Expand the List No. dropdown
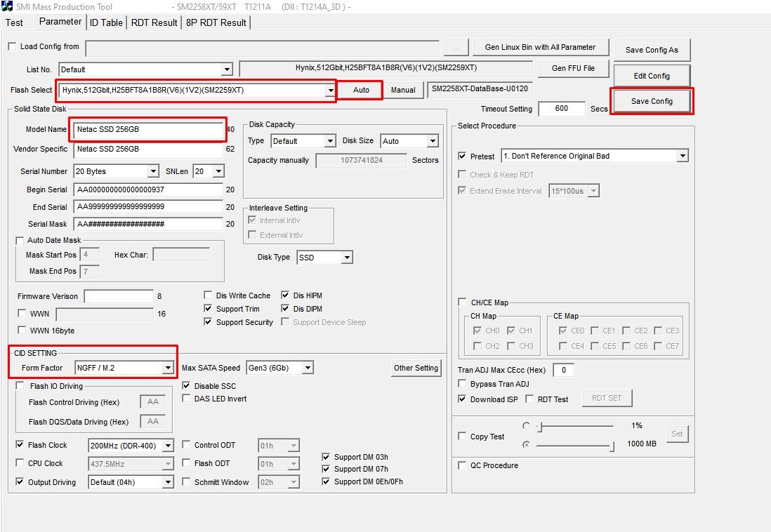The height and width of the screenshot is (532, 771). (227, 69)
